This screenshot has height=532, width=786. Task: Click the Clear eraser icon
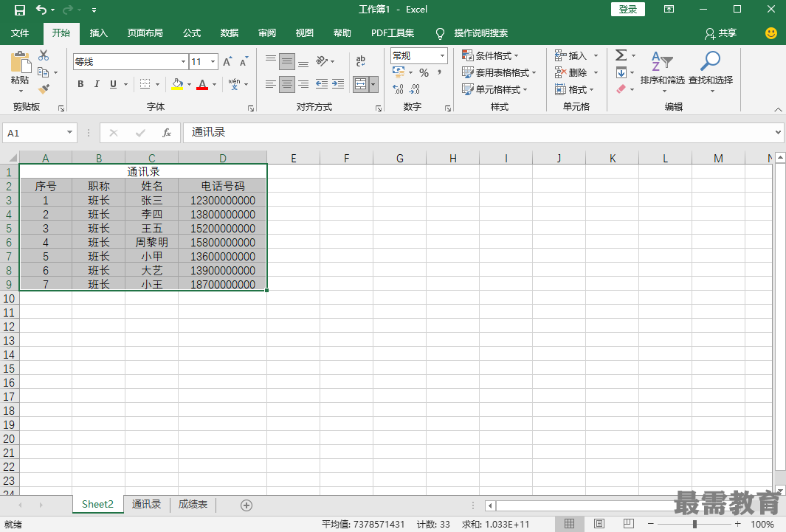pos(621,89)
